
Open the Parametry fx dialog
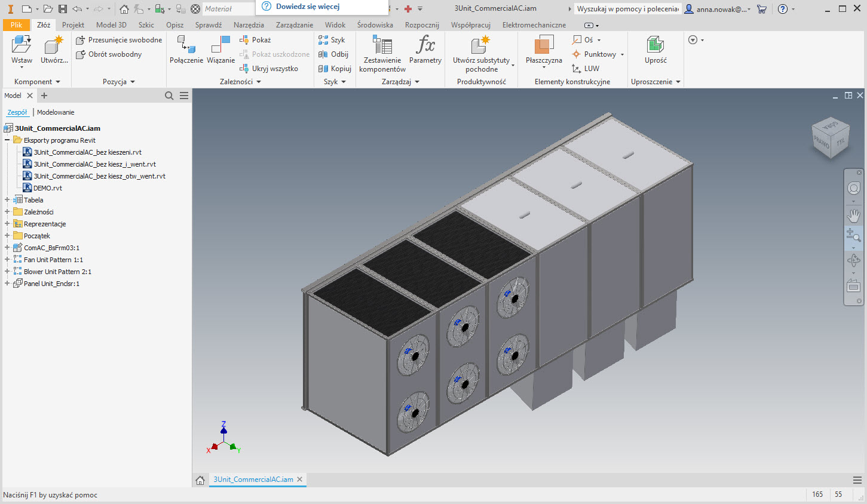point(425,46)
